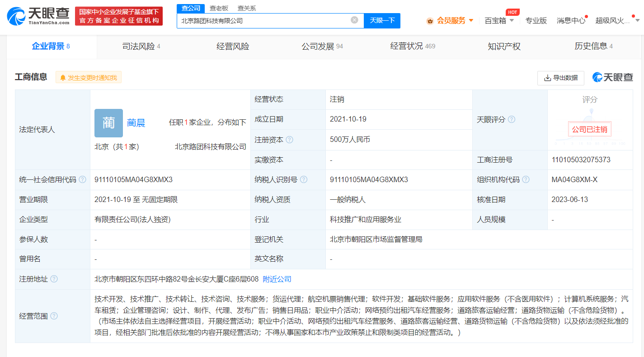Click the 国家中小企业发展子基金 red banner

click(x=119, y=16)
